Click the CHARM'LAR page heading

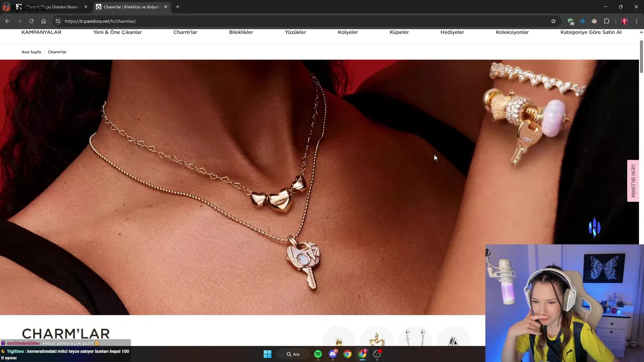[x=66, y=334]
